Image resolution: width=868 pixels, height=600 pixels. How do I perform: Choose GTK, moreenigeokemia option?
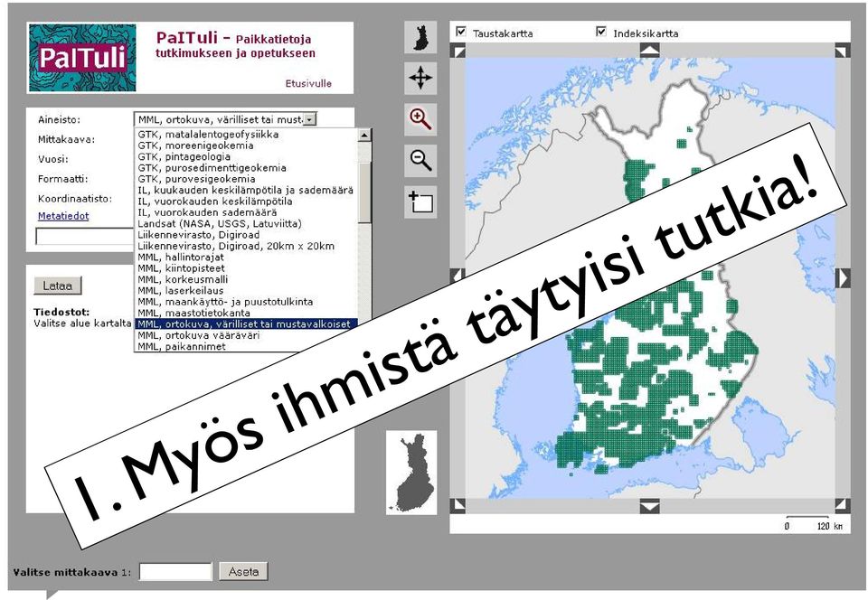pos(246,145)
